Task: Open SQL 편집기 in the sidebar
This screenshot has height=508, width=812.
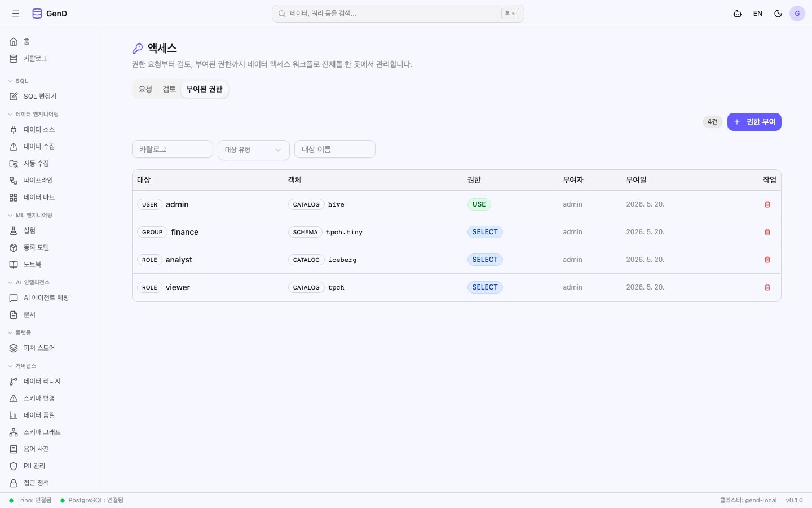Action: (x=51, y=97)
